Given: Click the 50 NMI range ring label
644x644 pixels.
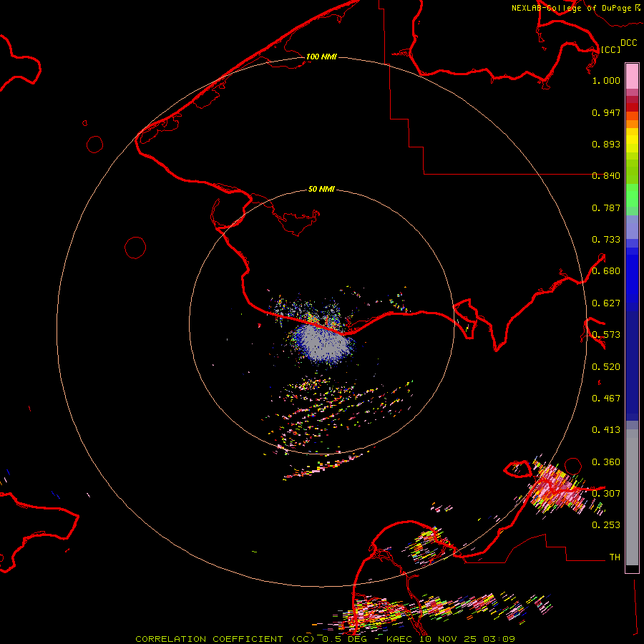Looking at the screenshot, I should (x=321, y=190).
